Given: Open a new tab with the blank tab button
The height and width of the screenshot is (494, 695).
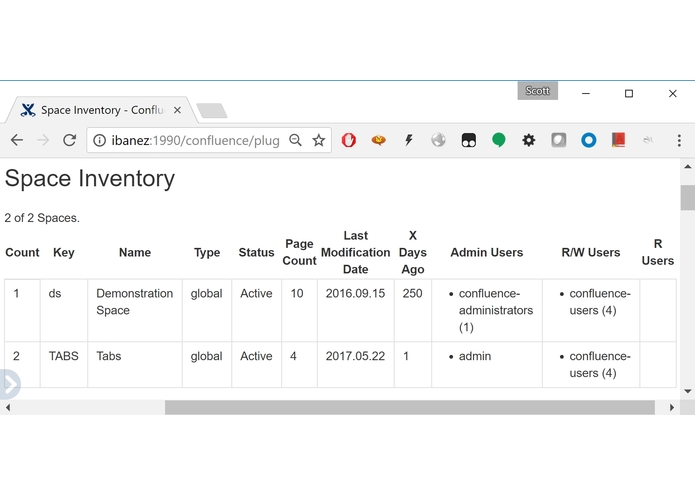Looking at the screenshot, I should tap(212, 110).
